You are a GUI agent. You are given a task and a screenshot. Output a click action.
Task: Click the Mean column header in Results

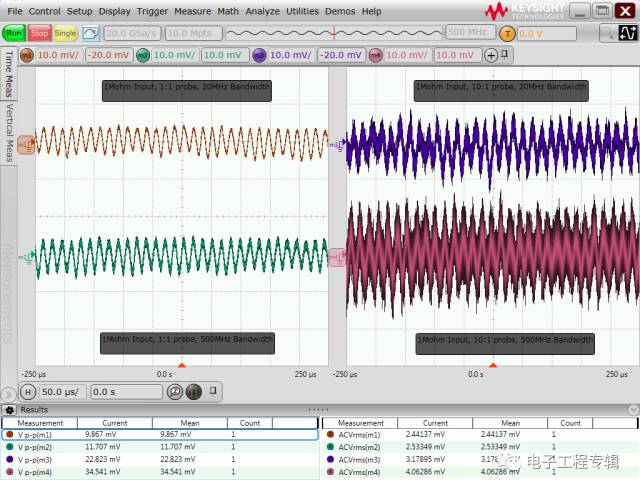(189, 423)
